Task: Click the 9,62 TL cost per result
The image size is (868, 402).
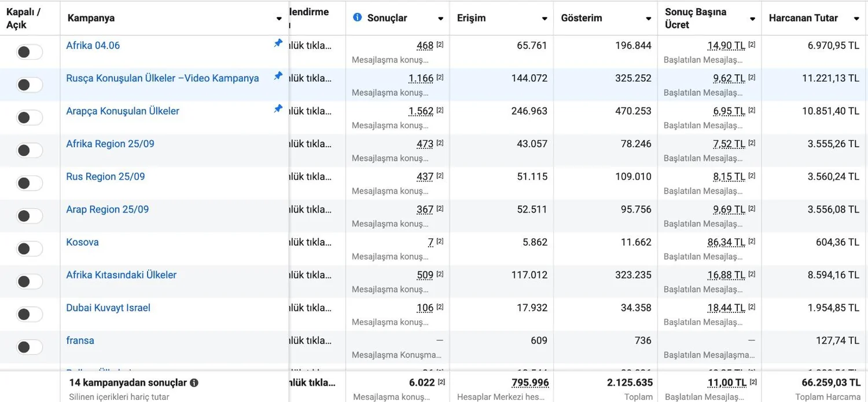Action: (x=729, y=78)
